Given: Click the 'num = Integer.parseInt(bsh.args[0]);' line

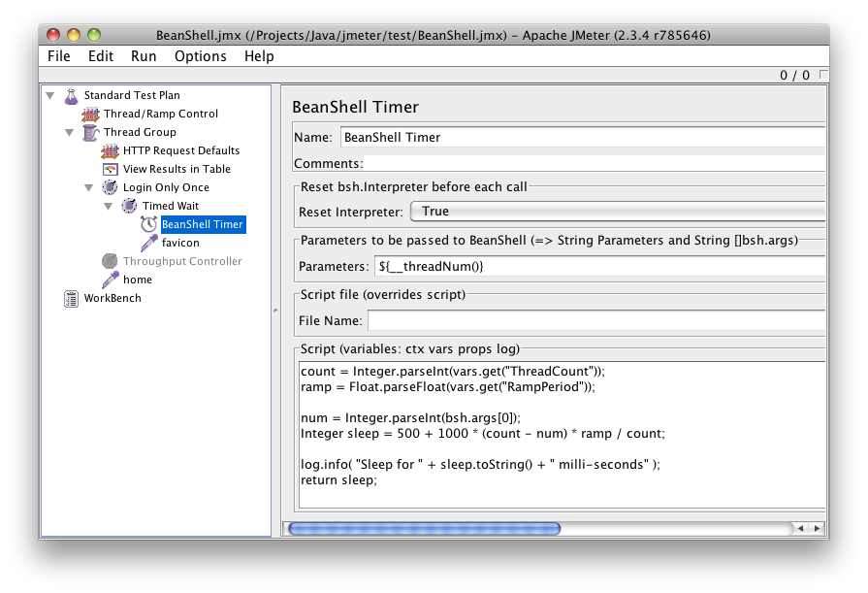Looking at the screenshot, I should point(410,418).
